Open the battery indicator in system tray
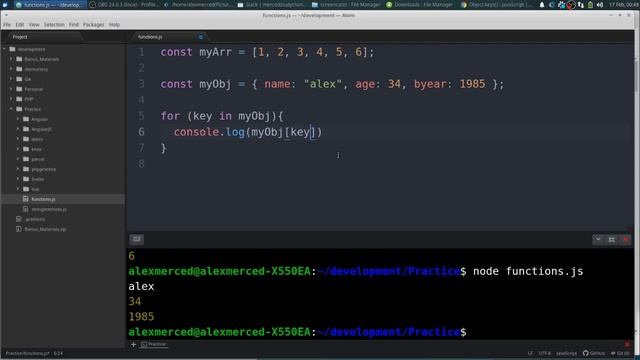The height and width of the screenshot is (360, 640). 590,5
